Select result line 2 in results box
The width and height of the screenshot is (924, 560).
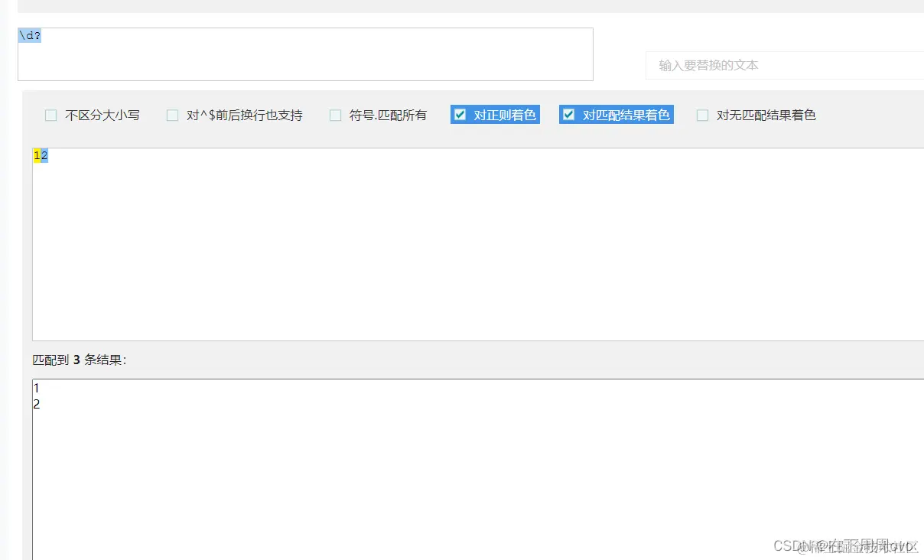[36, 404]
